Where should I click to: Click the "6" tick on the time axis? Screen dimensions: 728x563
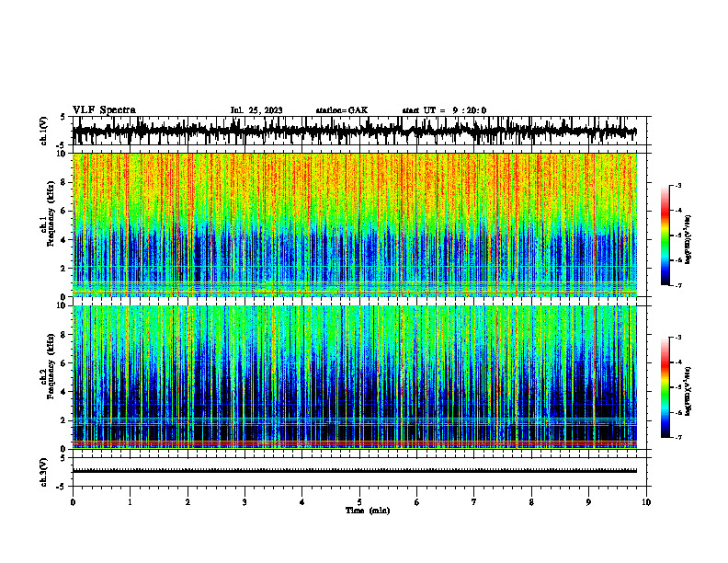coord(417,502)
